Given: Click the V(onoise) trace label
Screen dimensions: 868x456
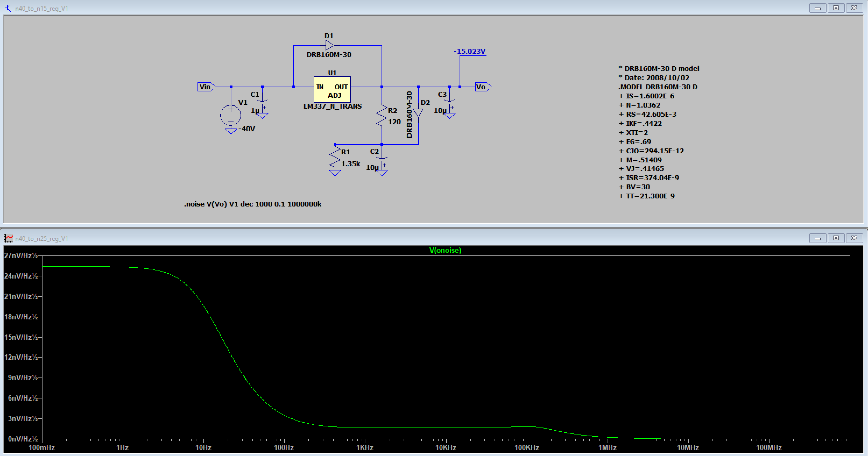Looking at the screenshot, I should coord(445,250).
